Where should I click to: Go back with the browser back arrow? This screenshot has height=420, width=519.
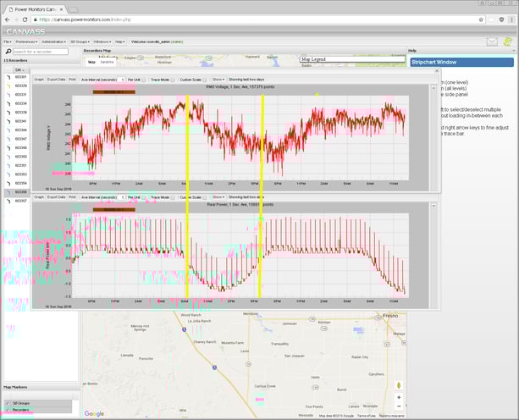[x=8, y=19]
